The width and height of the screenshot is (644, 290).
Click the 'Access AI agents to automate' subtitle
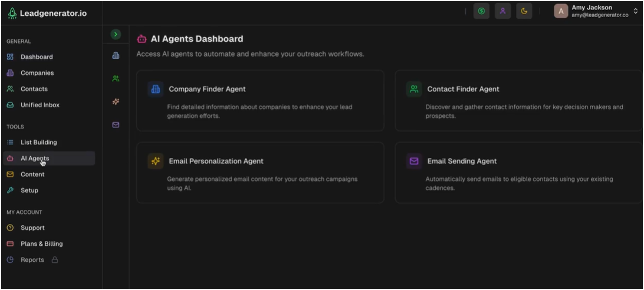click(x=250, y=54)
